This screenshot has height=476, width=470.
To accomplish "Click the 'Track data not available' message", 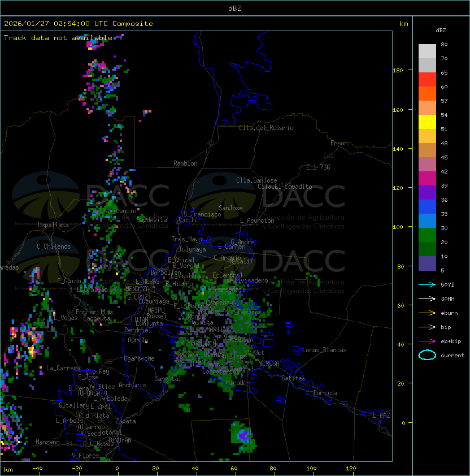I will click(x=58, y=38).
